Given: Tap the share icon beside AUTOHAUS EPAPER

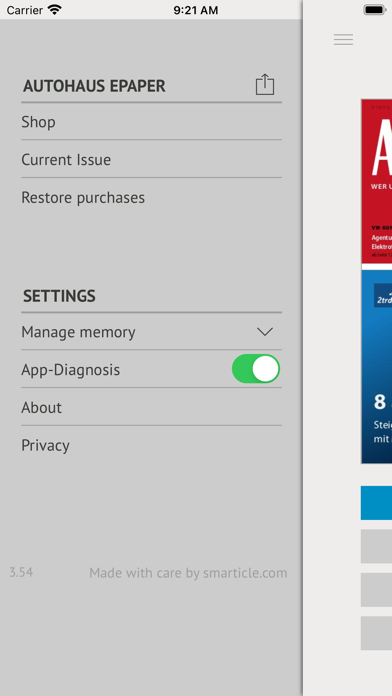Looking at the screenshot, I should [265, 84].
